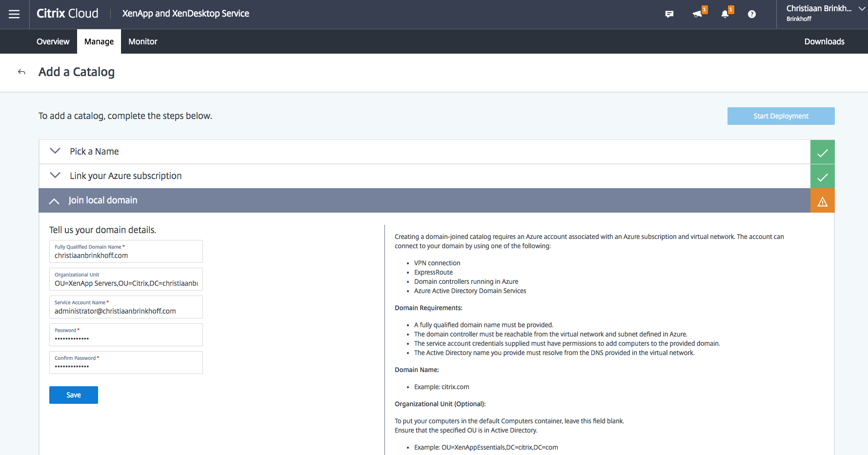Viewport: 868px width, 455px height.
Task: Click the XenApp and XenDesktop Service title
Action: pos(185,14)
